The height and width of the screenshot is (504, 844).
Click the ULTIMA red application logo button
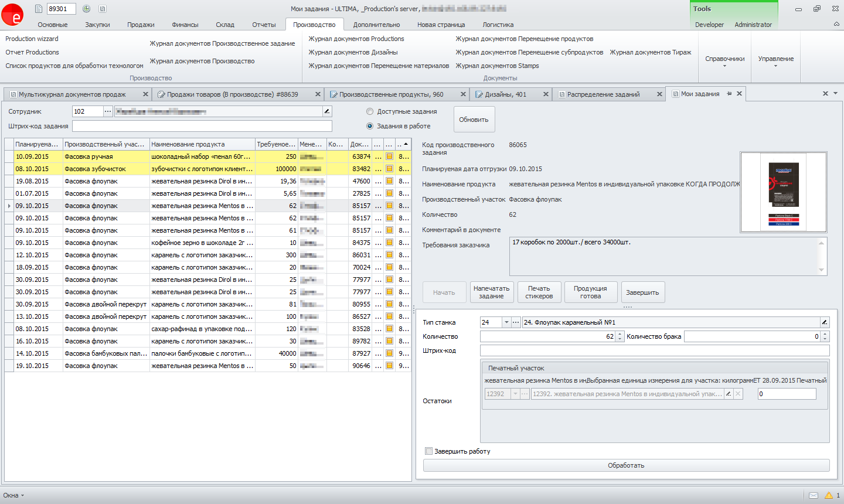coord(12,15)
